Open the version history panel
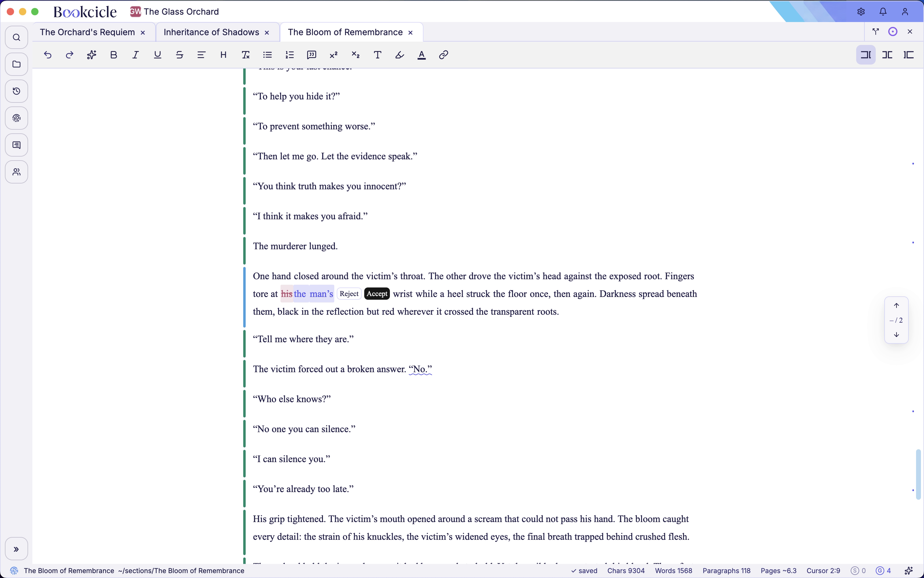The width and height of the screenshot is (924, 578). click(x=16, y=91)
